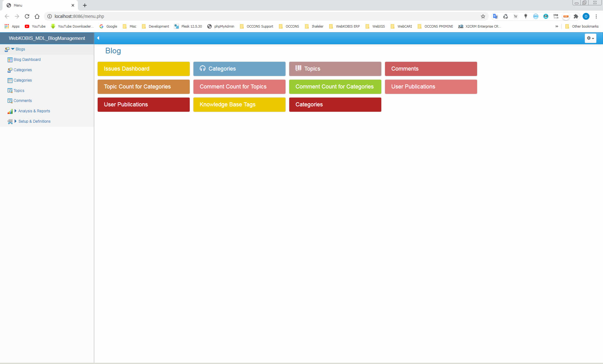Viewport: 603px width, 364px height.
Task: Open the WebKOBIS ERP bookmarks folder
Action: click(345, 26)
